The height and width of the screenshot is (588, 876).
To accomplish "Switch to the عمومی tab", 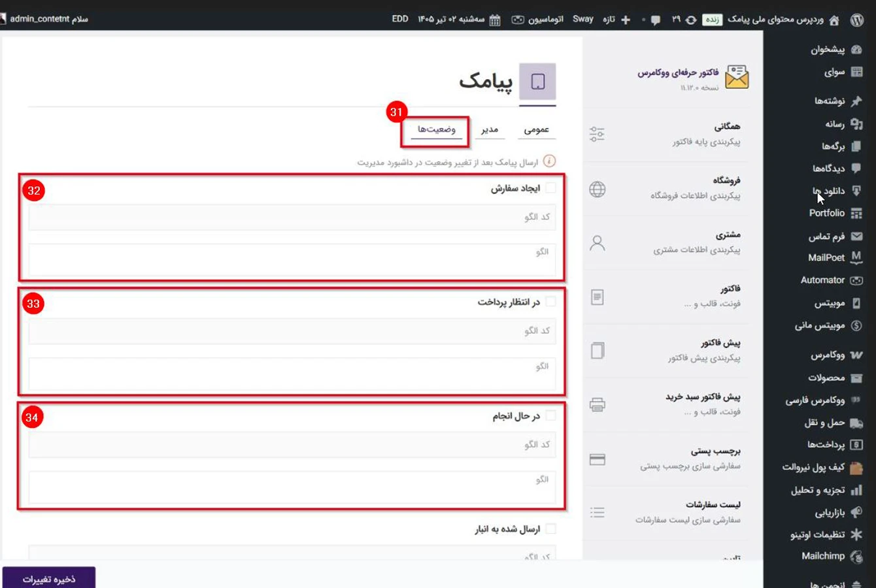I will point(537,129).
